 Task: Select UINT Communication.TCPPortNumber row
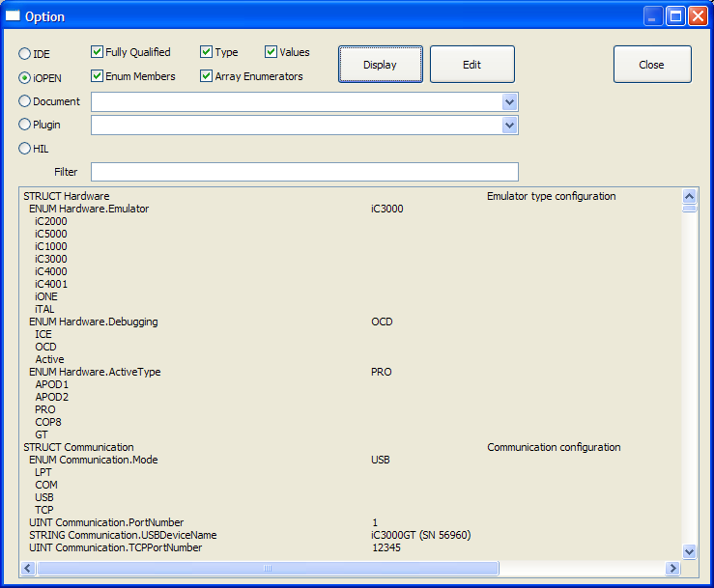click(115, 547)
